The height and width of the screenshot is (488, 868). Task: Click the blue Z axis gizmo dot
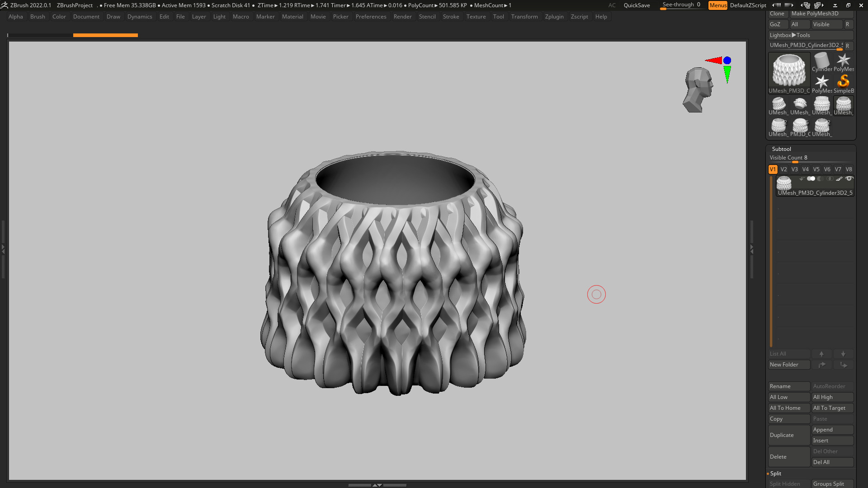(x=727, y=61)
